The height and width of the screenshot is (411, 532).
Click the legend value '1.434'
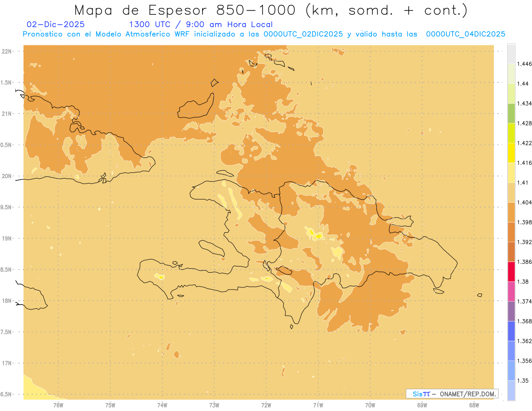pyautogui.click(x=525, y=103)
